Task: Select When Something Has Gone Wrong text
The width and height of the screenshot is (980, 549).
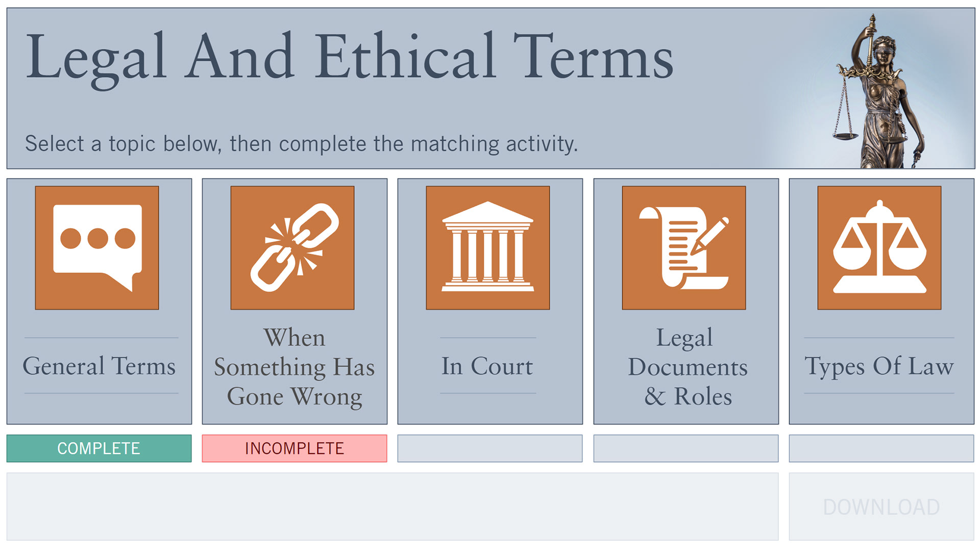Action: 295,367
